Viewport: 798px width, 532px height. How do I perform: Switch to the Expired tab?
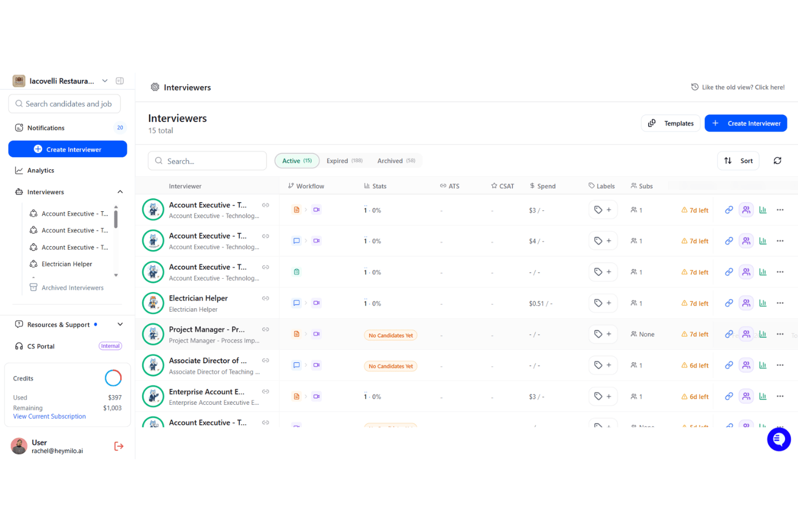(345, 161)
